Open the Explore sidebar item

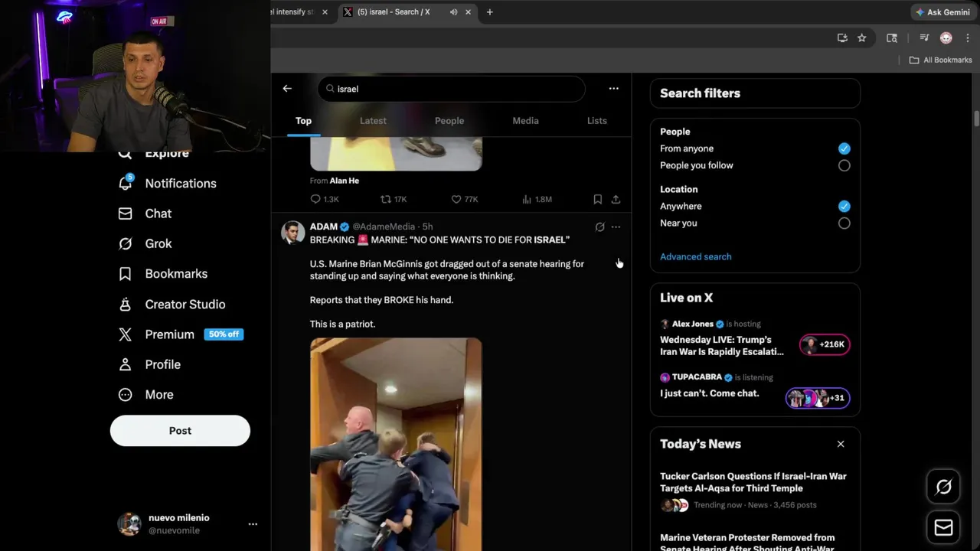[x=153, y=154]
